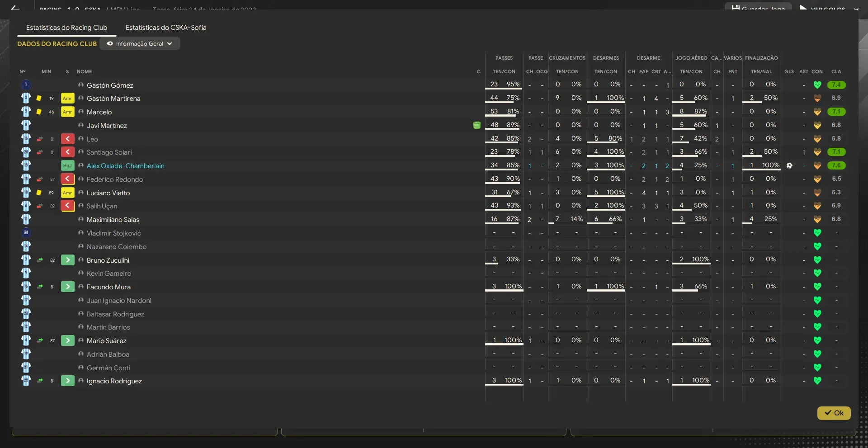Click rating 7.4 for Gastón Gómez

coord(836,85)
